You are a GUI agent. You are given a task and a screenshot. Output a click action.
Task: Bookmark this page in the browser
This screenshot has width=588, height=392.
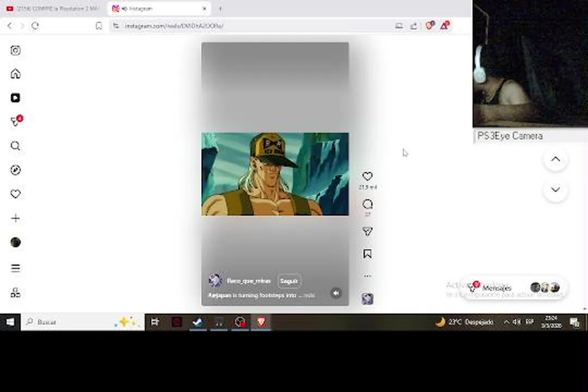coord(99,26)
